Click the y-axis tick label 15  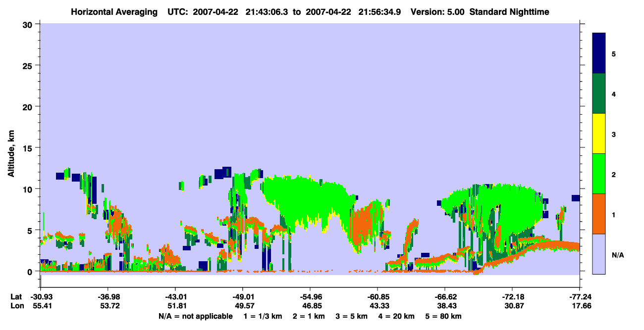pos(29,147)
